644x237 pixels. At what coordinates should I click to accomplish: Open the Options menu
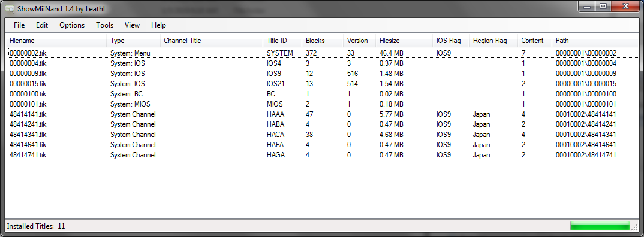click(72, 25)
